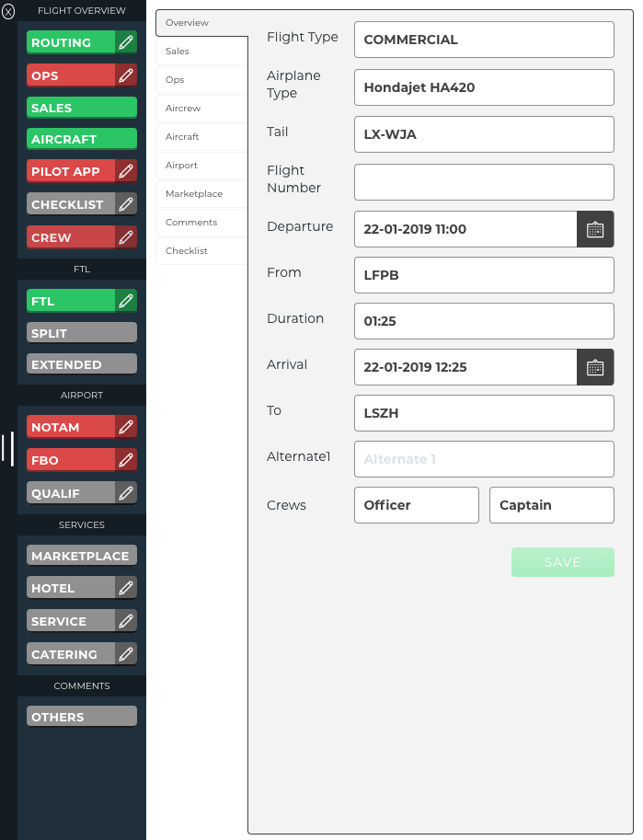Open the Departure calendar picker icon
Screen dimensions: 643x840
(595, 229)
